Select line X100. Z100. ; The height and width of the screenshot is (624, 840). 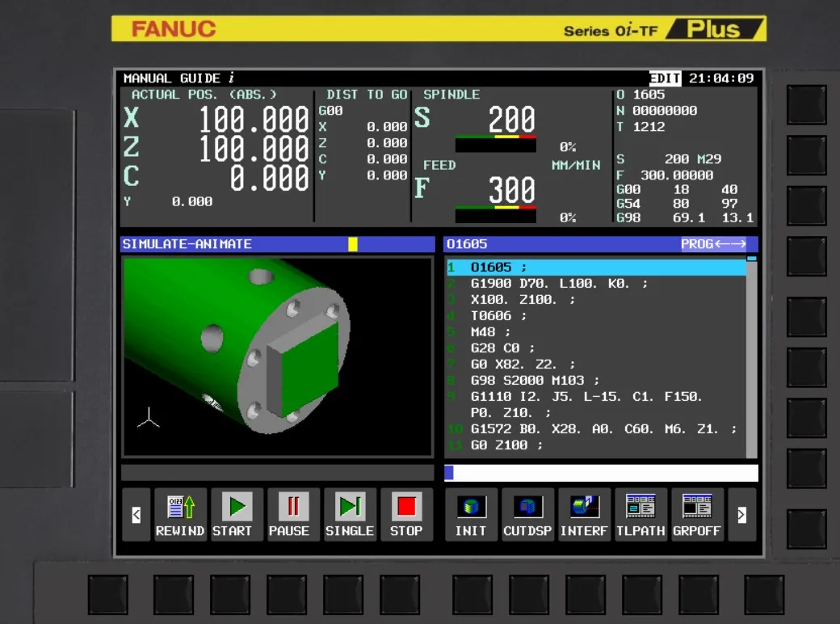point(596,300)
